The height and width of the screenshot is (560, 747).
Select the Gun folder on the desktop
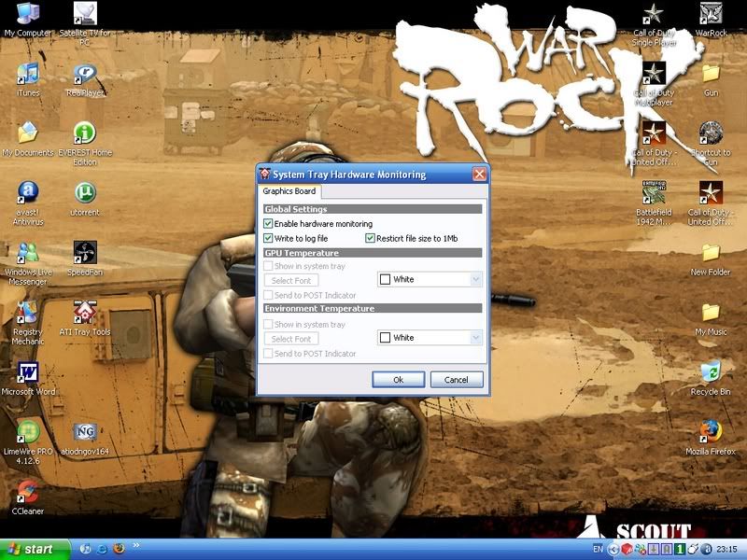pos(711,79)
